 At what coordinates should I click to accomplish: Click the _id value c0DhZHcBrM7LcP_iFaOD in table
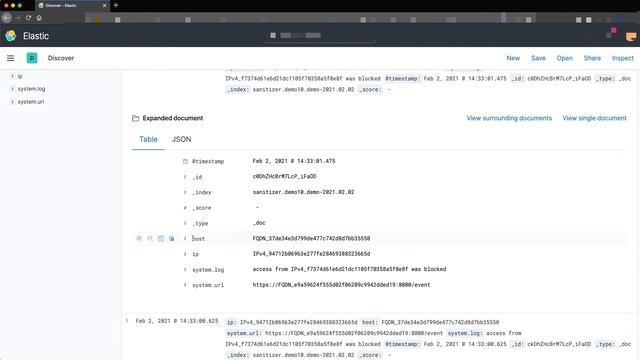(x=284, y=176)
